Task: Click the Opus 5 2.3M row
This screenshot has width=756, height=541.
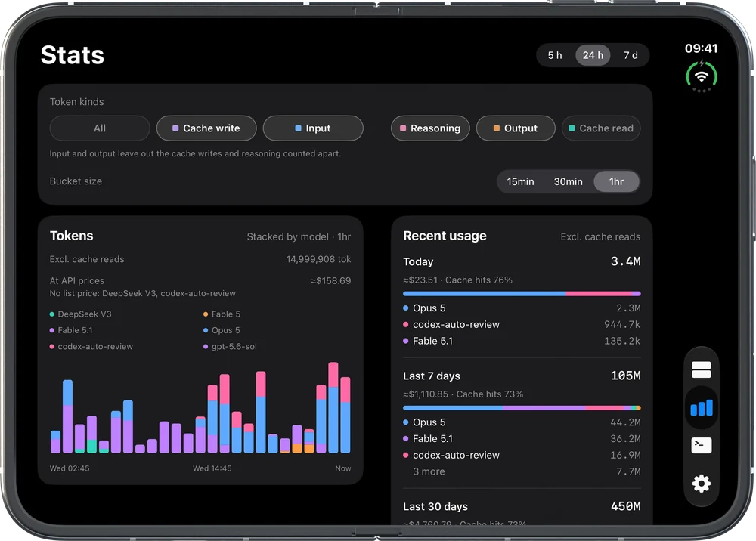Action: pyautogui.click(x=522, y=308)
